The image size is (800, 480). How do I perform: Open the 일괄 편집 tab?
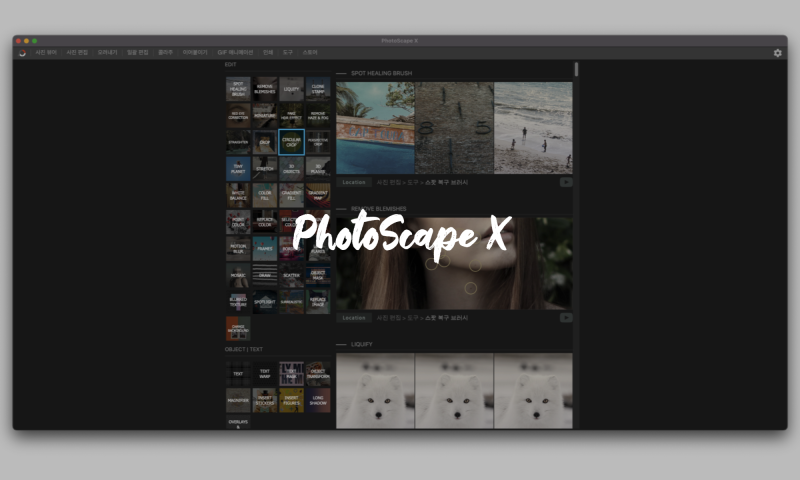click(137, 53)
